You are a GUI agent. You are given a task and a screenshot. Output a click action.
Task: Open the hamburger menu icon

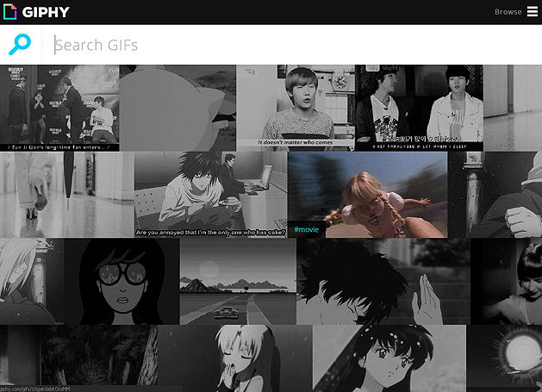pyautogui.click(x=533, y=11)
